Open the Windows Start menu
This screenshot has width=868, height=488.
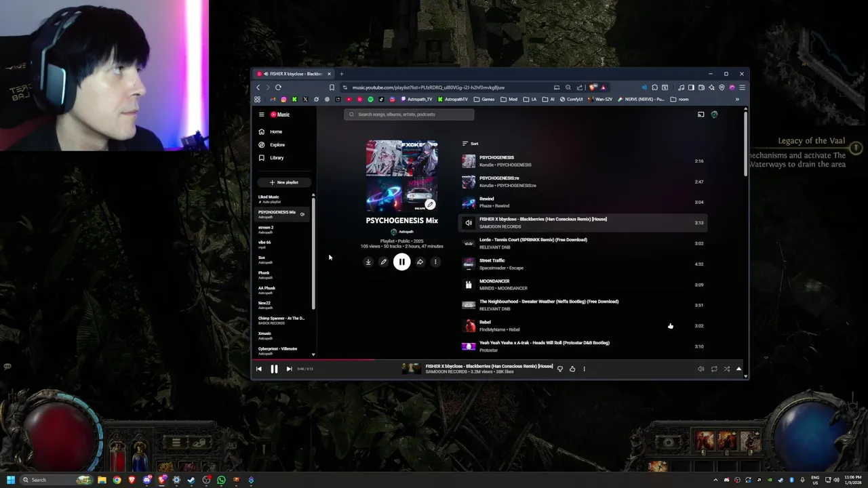pyautogui.click(x=11, y=480)
